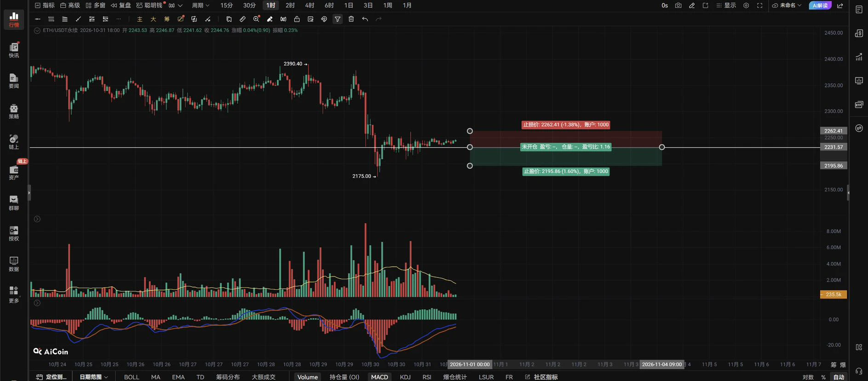
Task: Collapse the volume pane circle arrow
Action: (x=37, y=219)
